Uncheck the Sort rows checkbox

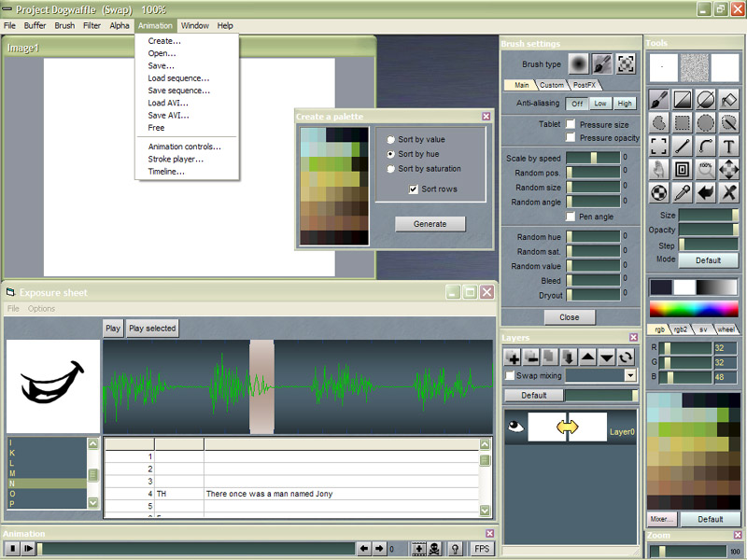pyautogui.click(x=414, y=189)
